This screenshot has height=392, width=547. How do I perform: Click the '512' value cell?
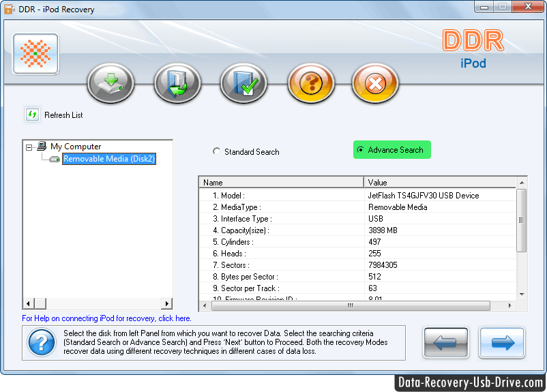[374, 277]
